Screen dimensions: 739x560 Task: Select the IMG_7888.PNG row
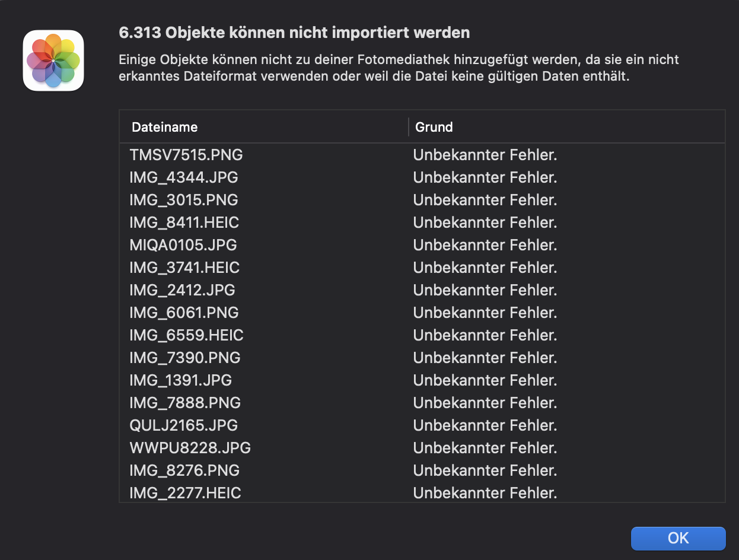coord(185,403)
